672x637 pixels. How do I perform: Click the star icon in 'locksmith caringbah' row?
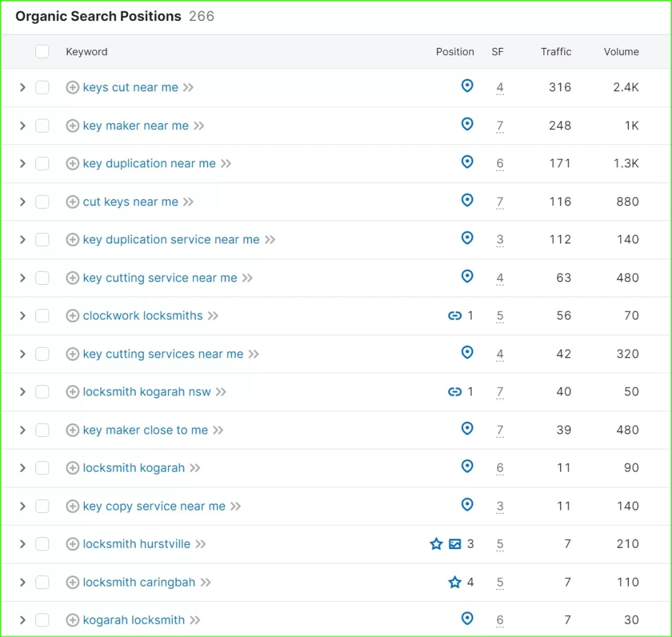pos(455,582)
